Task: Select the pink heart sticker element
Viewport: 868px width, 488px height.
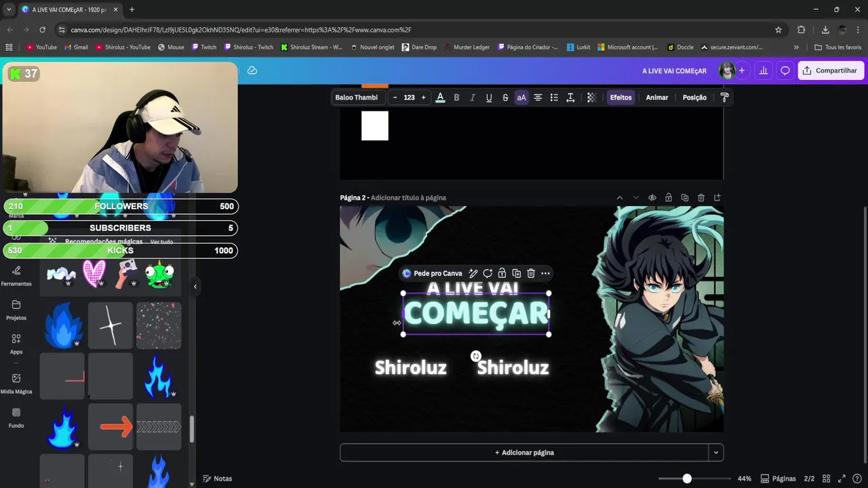Action: pyautogui.click(x=94, y=274)
